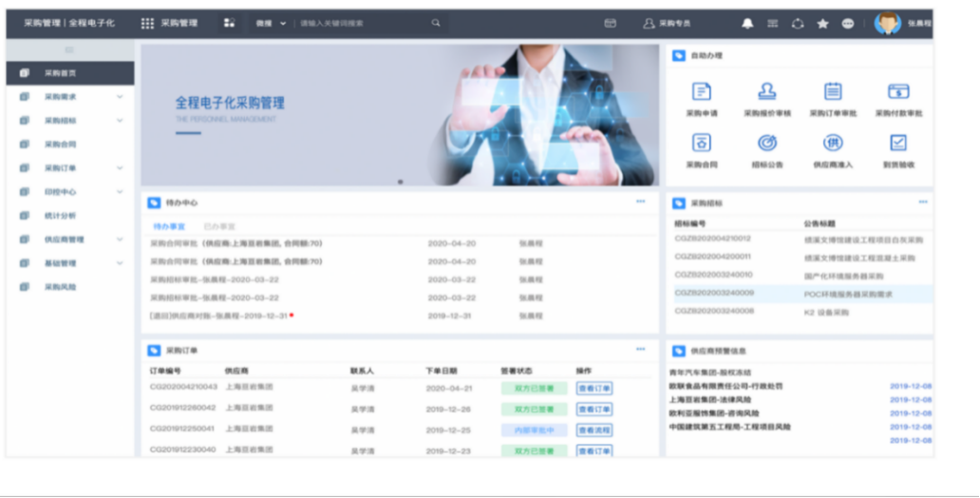980x498 pixels.
Task: Click 查看订单 for order CG202004210043
Action: (x=594, y=388)
